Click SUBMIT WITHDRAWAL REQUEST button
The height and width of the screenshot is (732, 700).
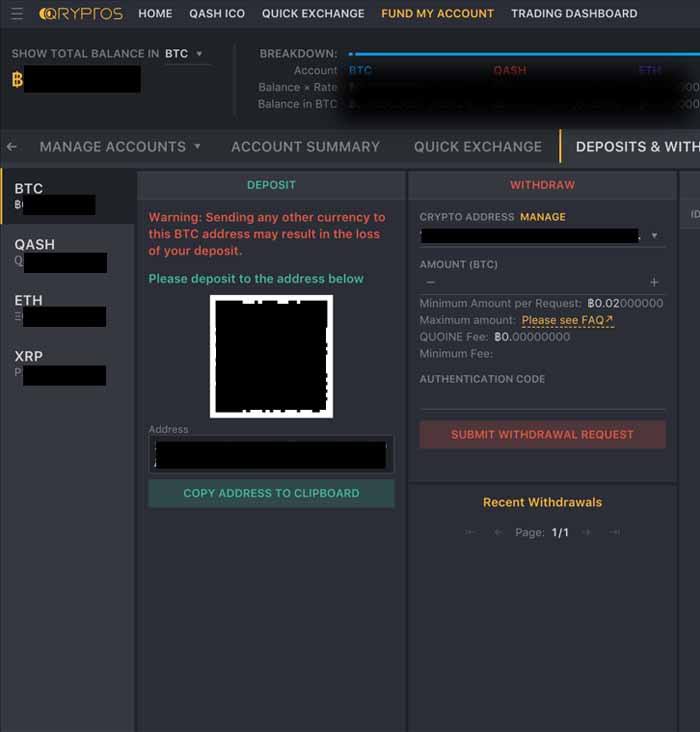[542, 435]
